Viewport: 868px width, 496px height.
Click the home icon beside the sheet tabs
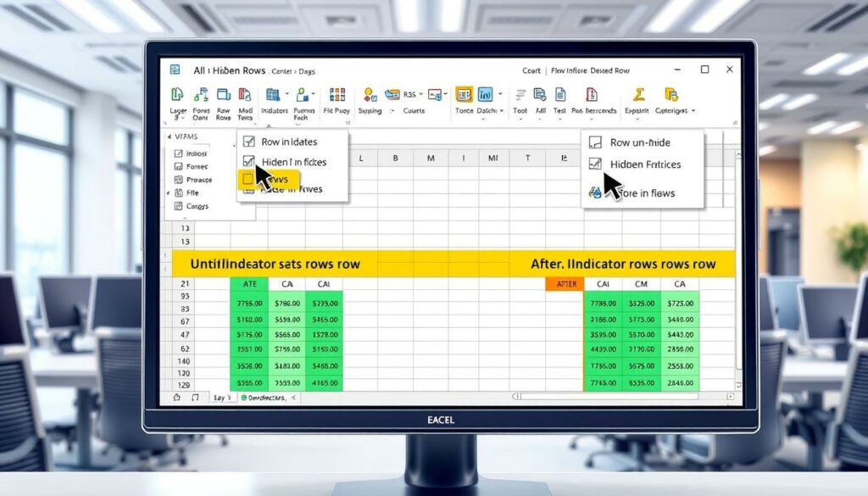point(176,398)
